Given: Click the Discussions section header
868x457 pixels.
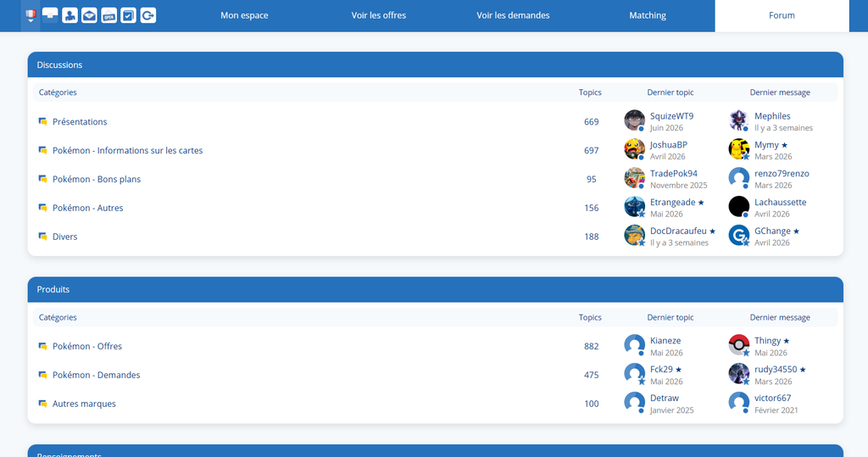Looking at the screenshot, I should (435, 64).
